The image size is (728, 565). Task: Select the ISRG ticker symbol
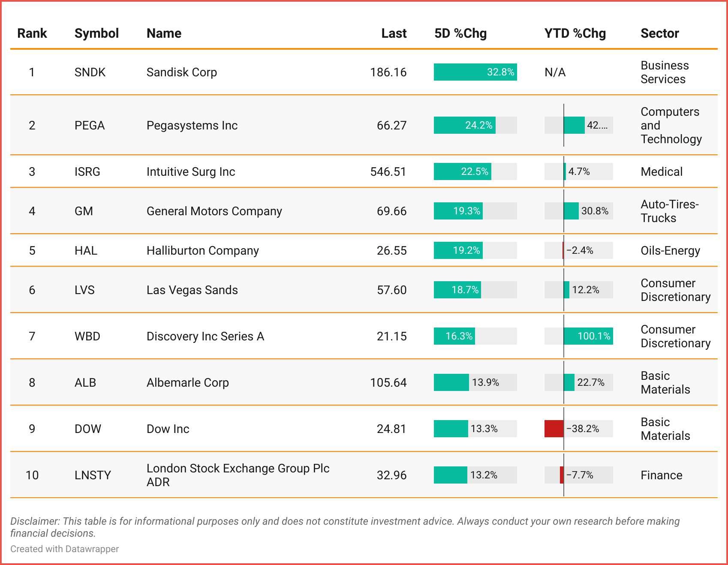click(x=87, y=171)
